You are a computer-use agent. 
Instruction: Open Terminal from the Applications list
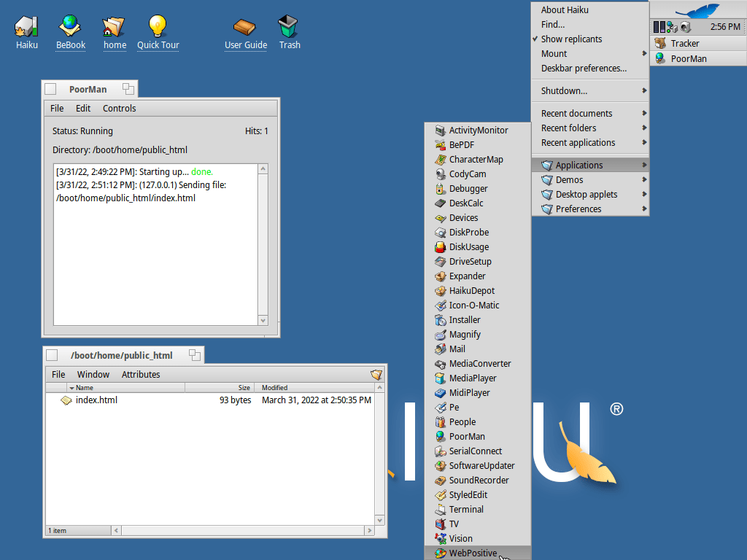coord(478,510)
